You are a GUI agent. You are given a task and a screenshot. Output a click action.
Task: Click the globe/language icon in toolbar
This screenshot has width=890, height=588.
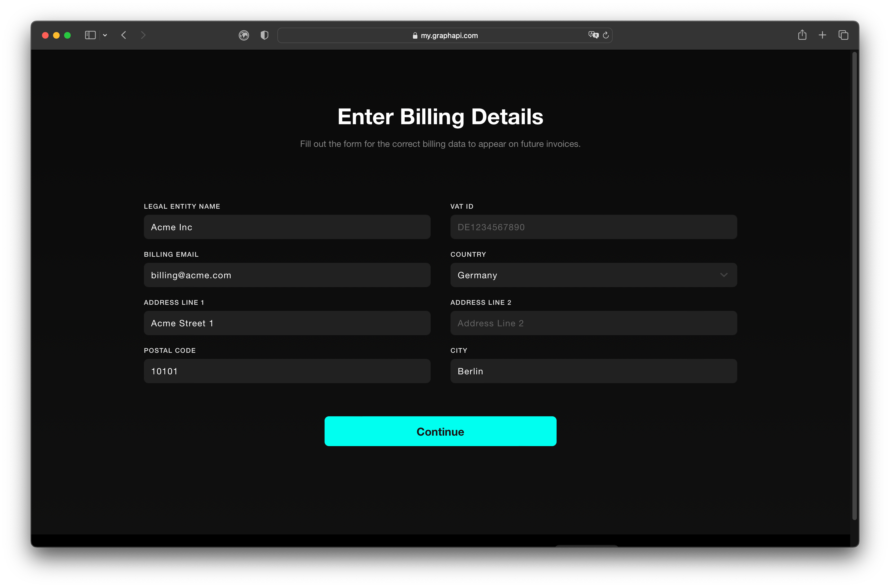coord(244,35)
